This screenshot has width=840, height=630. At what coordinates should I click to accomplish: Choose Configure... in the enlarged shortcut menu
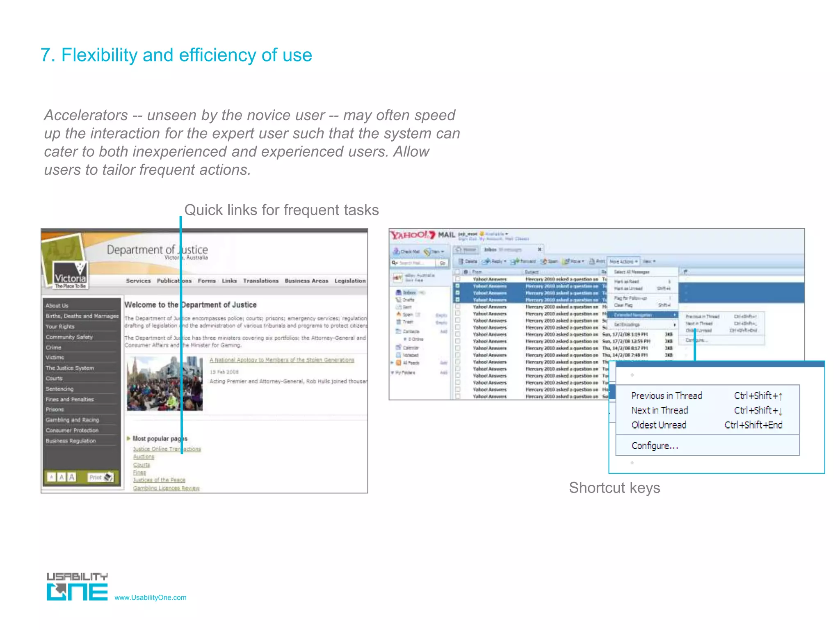pos(655,445)
